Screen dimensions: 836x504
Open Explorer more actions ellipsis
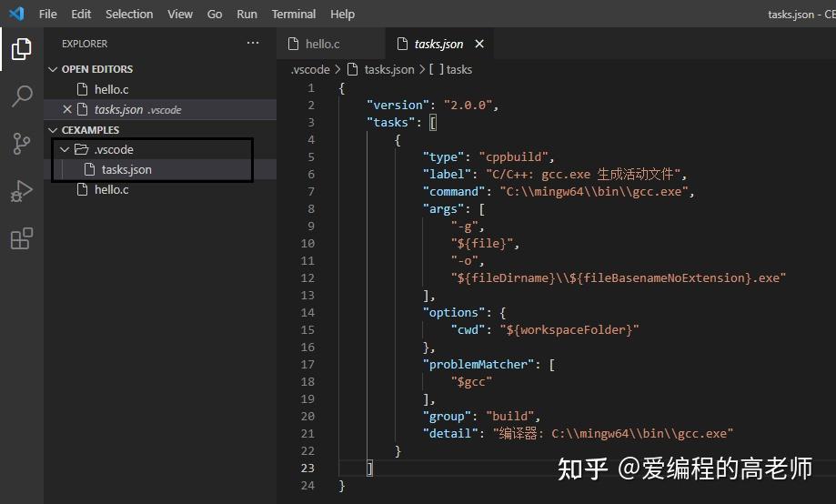[x=253, y=43]
